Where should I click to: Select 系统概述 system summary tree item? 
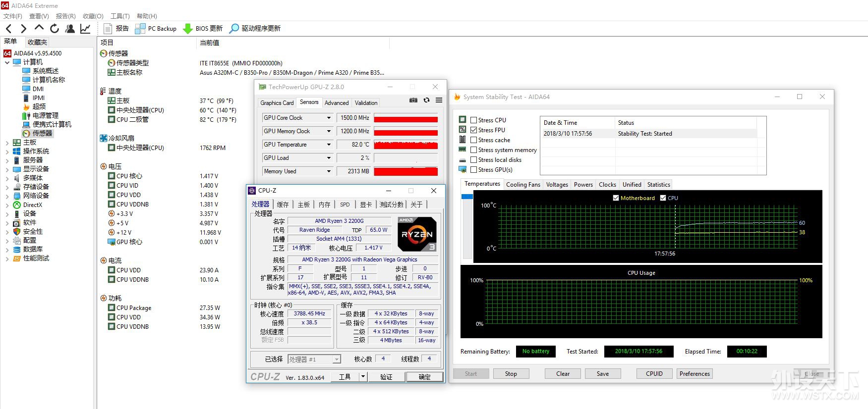point(40,71)
